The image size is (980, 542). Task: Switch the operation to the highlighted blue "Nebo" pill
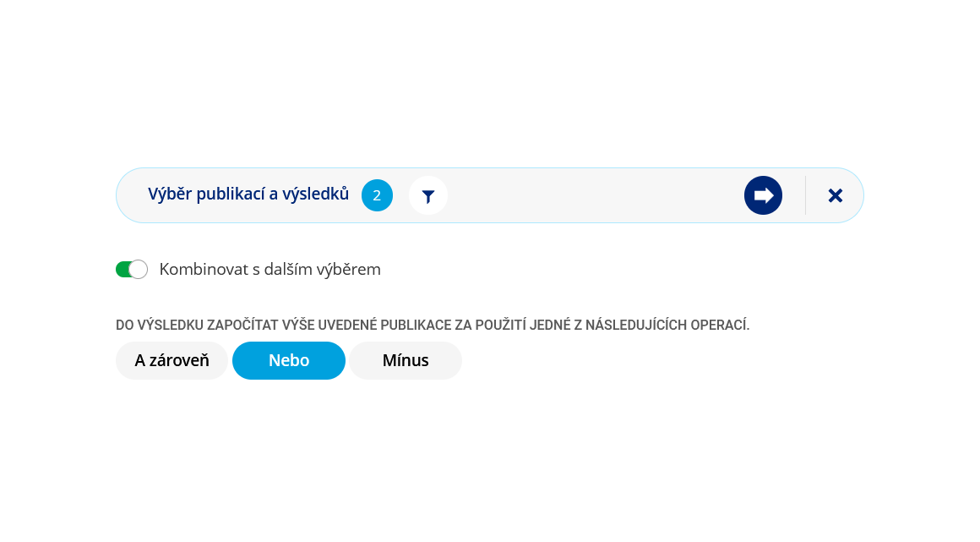tap(289, 361)
